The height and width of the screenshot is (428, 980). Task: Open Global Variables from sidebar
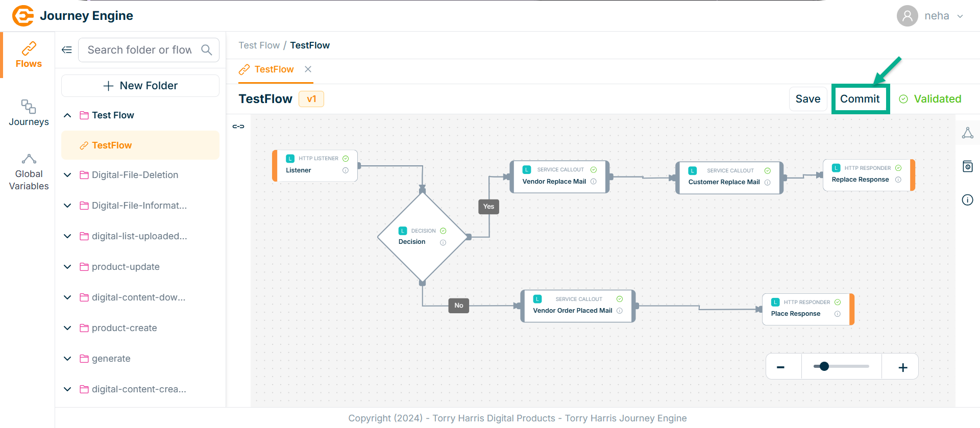29,173
